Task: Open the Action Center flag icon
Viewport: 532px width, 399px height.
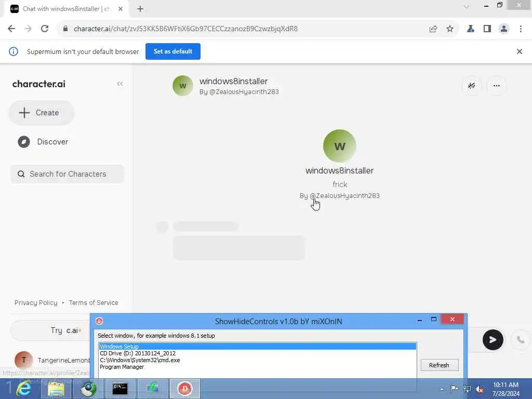Action: point(454,389)
